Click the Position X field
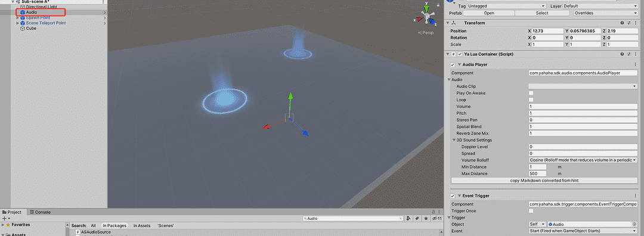 coord(547,31)
